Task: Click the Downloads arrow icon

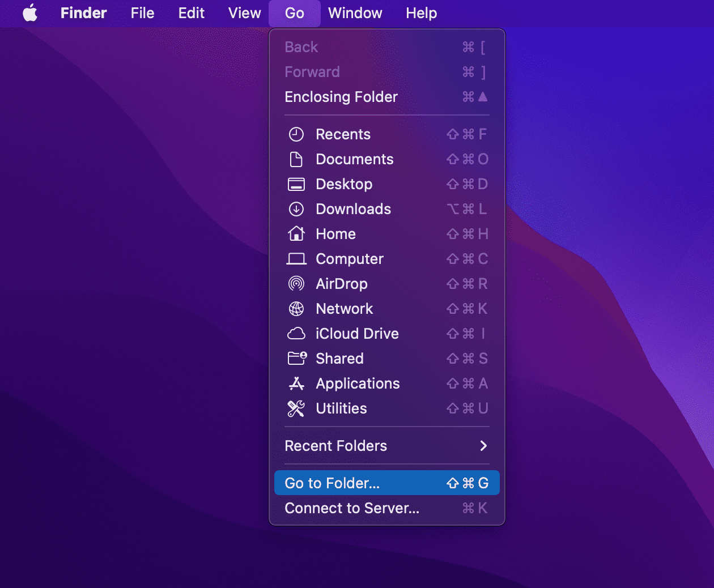Action: (x=296, y=209)
